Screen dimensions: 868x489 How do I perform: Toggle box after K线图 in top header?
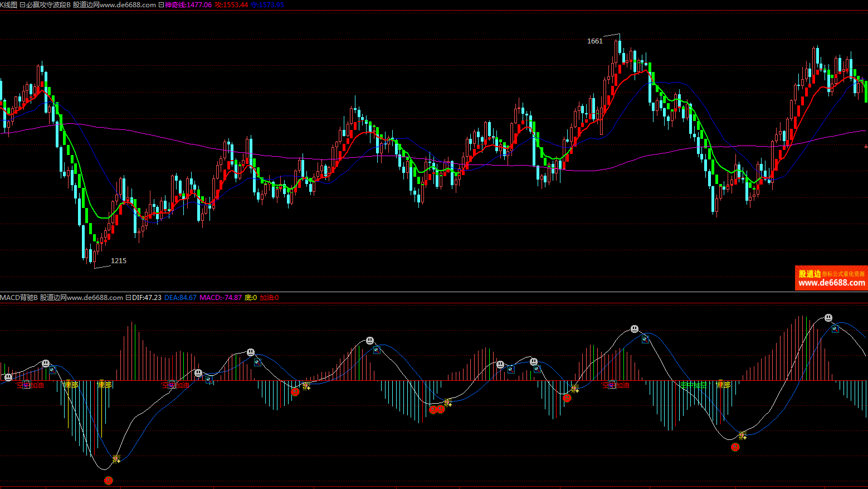click(22, 5)
